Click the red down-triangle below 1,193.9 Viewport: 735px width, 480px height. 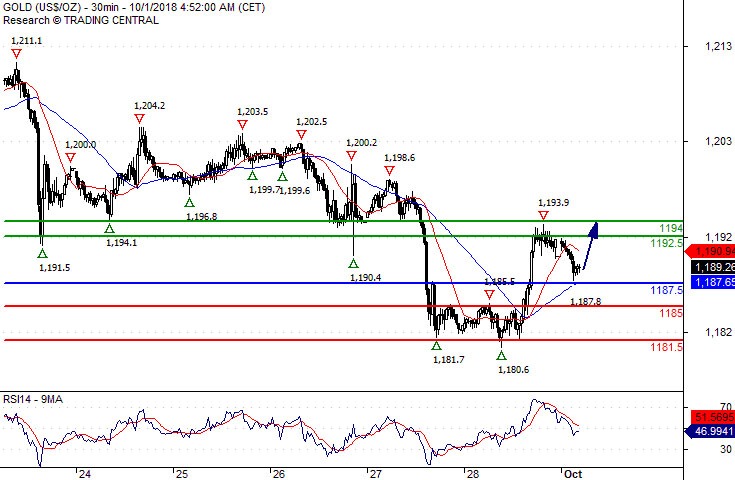(x=543, y=216)
